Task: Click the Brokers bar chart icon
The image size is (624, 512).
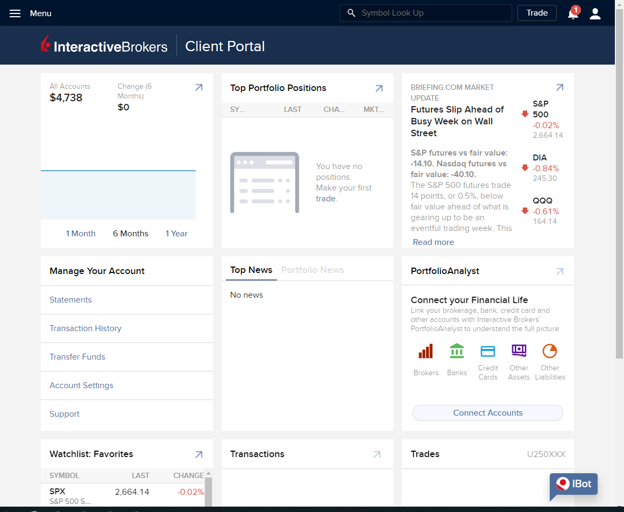Action: pyautogui.click(x=425, y=351)
